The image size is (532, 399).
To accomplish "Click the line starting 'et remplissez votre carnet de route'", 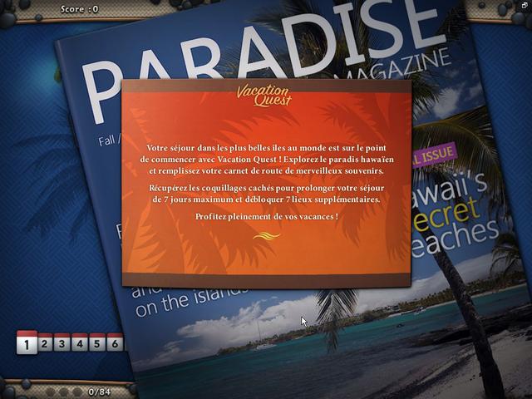I will pos(266,170).
